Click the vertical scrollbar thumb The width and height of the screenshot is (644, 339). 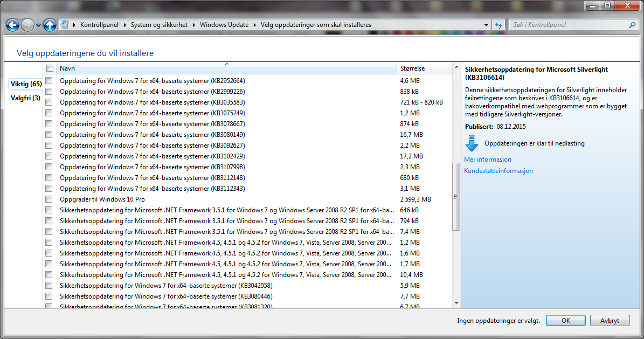click(456, 197)
